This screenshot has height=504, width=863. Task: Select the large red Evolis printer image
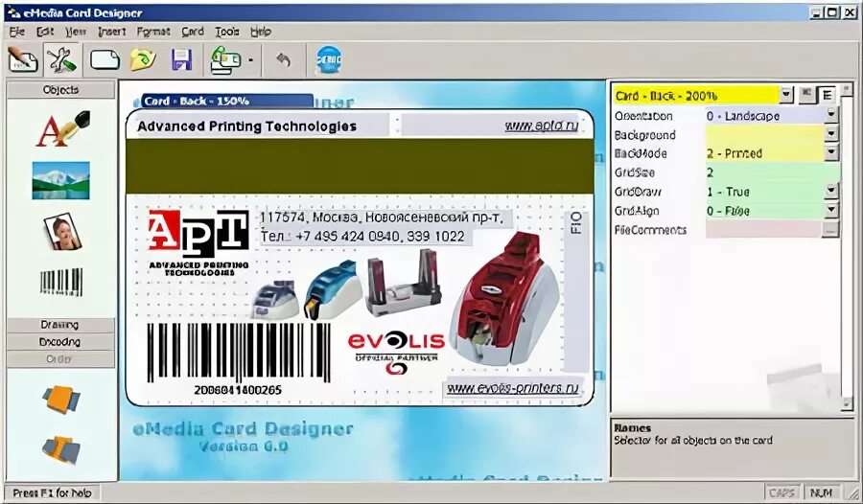tap(504, 299)
